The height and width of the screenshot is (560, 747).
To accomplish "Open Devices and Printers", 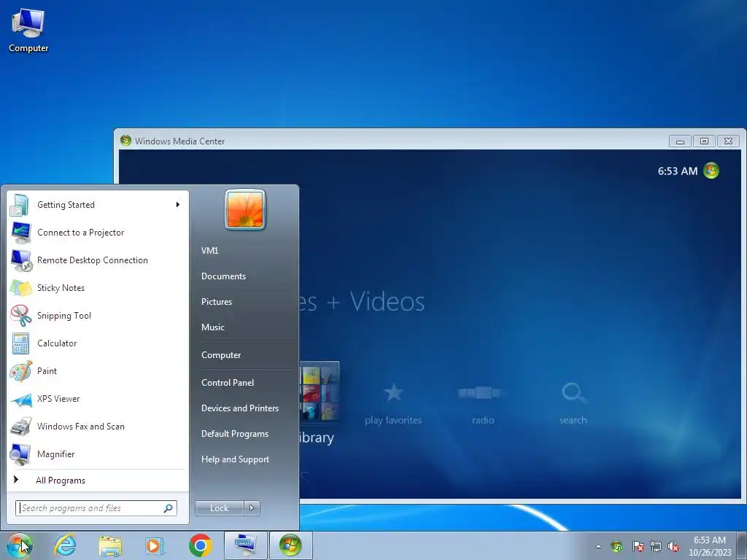I will [x=240, y=408].
